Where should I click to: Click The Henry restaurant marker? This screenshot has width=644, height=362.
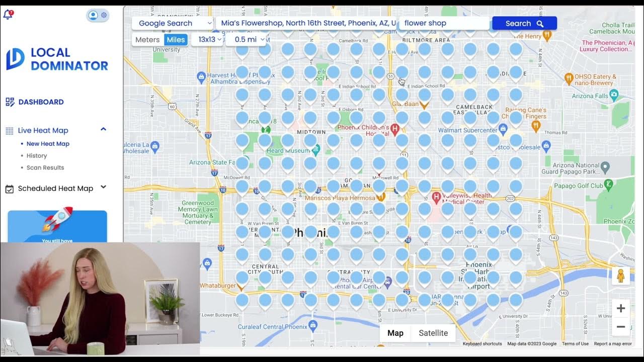[x=547, y=36]
